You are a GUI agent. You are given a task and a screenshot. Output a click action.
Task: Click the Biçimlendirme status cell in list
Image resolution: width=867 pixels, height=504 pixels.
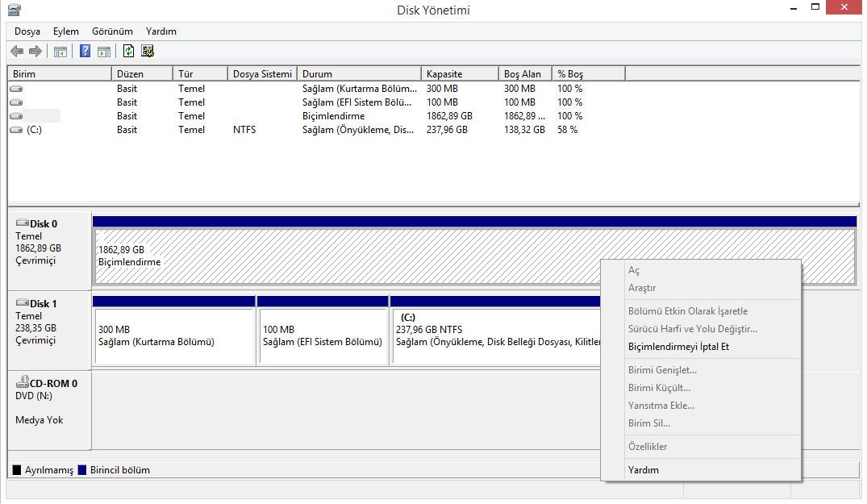click(x=333, y=116)
